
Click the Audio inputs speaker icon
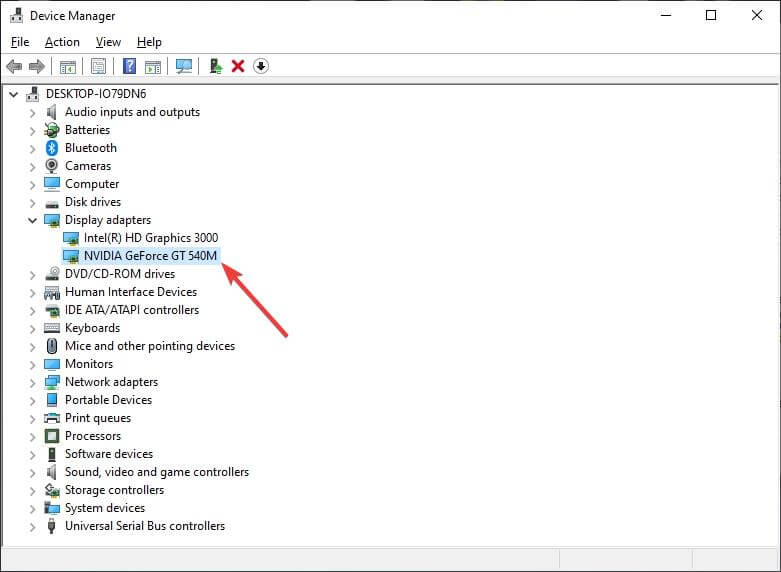(x=52, y=112)
